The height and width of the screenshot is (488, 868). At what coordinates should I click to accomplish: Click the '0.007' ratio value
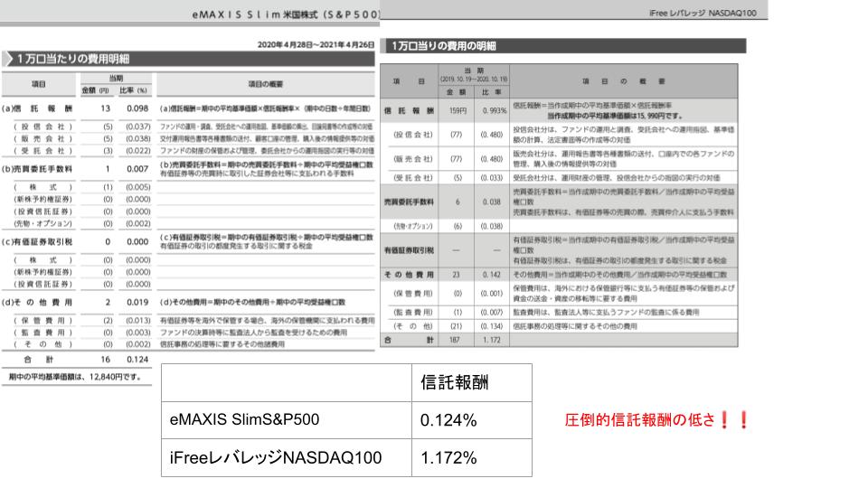(x=137, y=169)
